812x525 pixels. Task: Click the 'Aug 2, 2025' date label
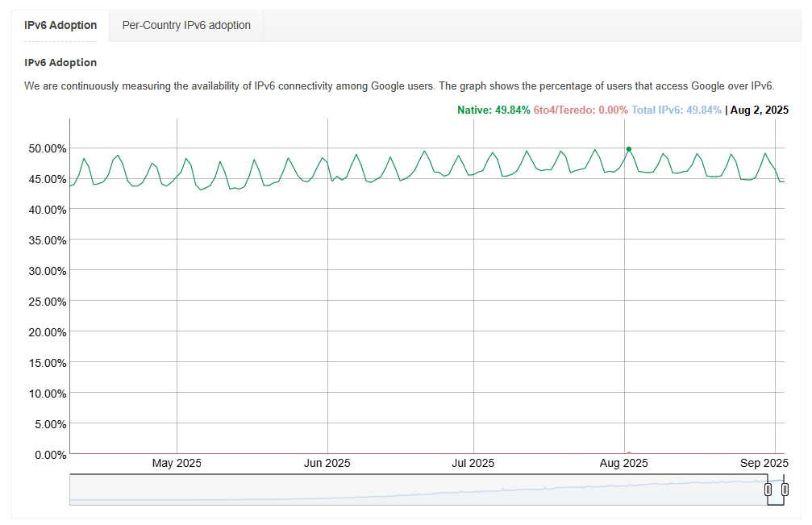(759, 110)
